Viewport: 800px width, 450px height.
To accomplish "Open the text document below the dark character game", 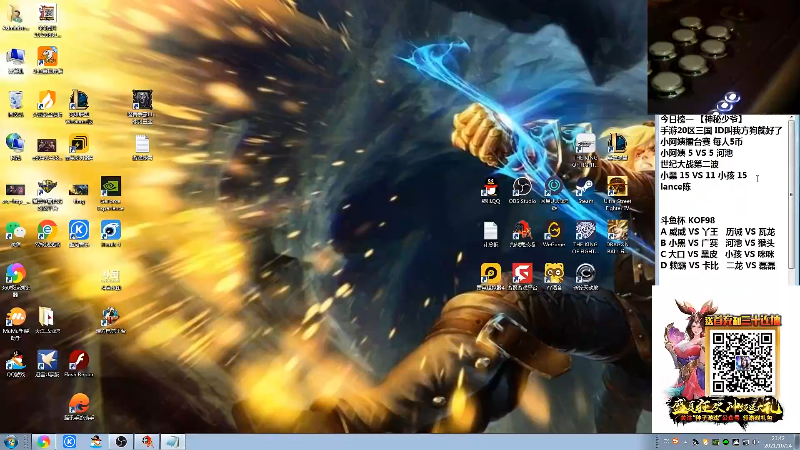I will 142,148.
